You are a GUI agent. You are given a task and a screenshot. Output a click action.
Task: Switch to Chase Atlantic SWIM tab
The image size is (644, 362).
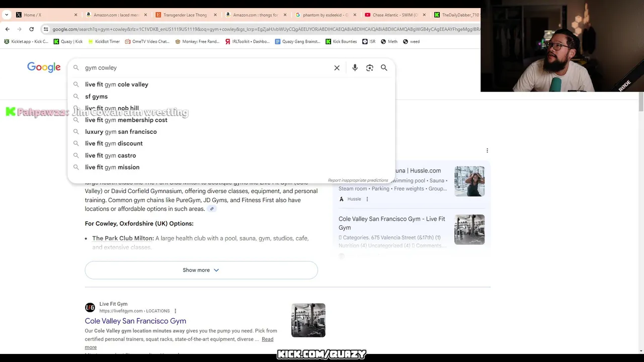tap(394, 15)
